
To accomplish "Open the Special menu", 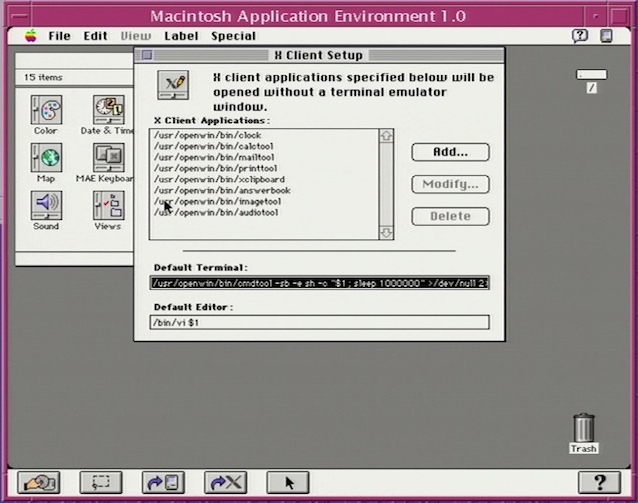I will click(x=233, y=36).
